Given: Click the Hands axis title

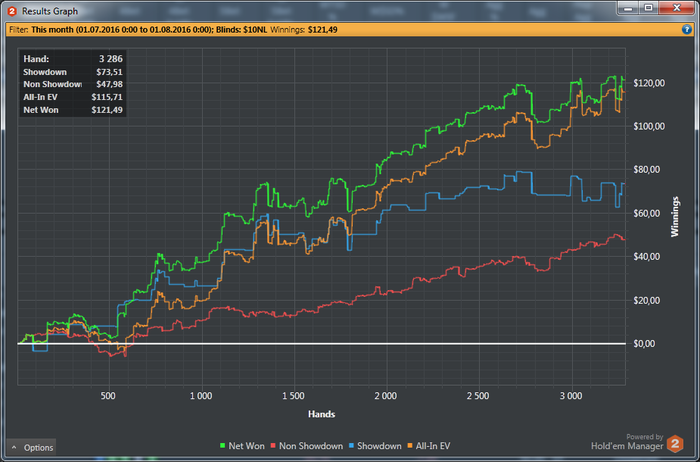Looking at the screenshot, I should pyautogui.click(x=321, y=414).
